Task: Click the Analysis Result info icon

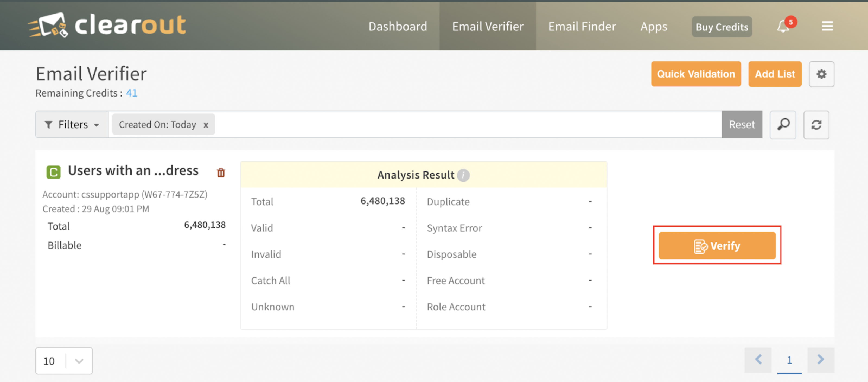Action: (463, 175)
